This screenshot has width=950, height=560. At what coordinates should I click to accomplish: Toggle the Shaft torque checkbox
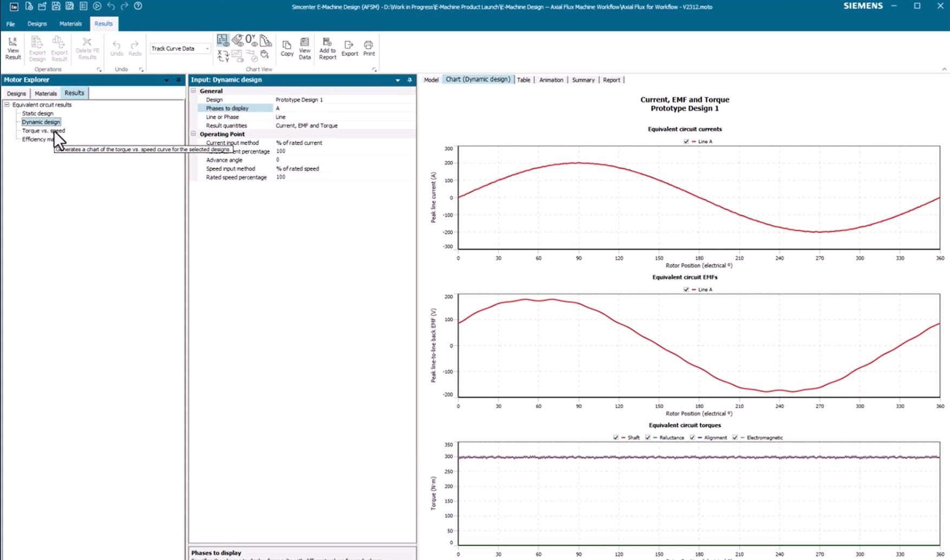[615, 437]
